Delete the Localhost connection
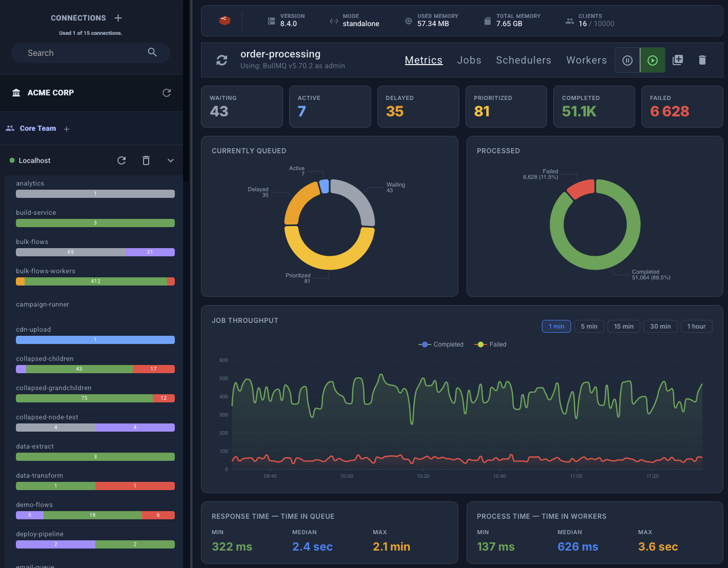728x568 pixels. point(146,160)
